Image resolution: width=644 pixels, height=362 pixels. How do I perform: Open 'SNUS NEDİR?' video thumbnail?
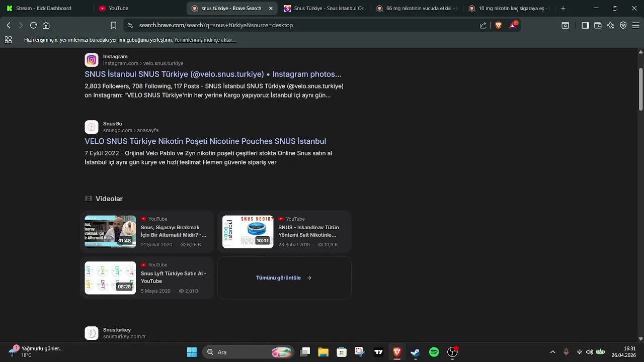coord(248,232)
